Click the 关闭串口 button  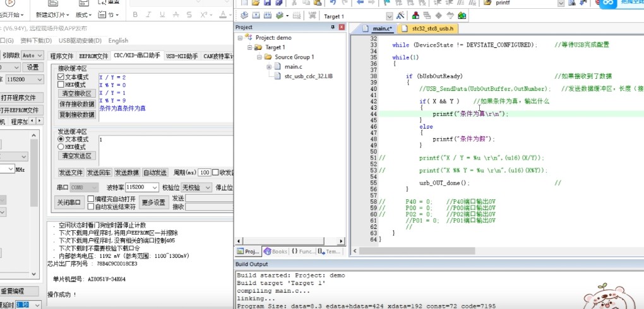69,202
